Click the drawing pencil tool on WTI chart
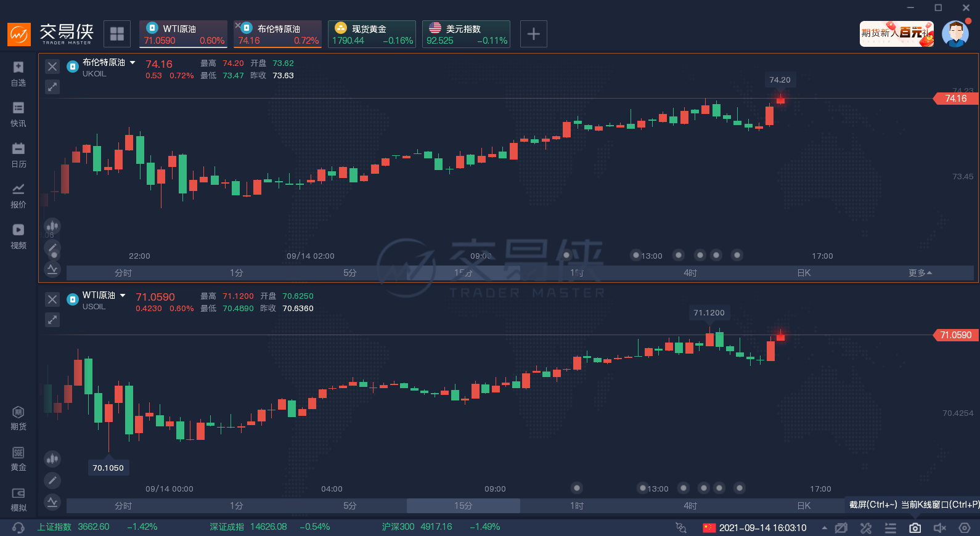 52,480
